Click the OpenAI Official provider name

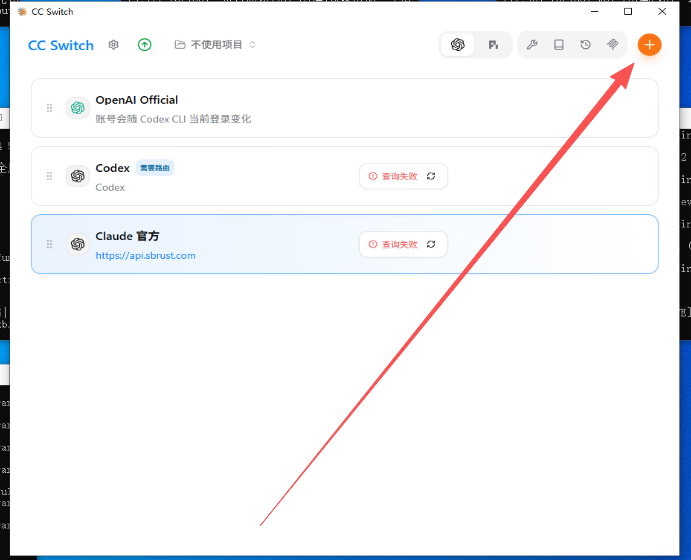pos(137,100)
